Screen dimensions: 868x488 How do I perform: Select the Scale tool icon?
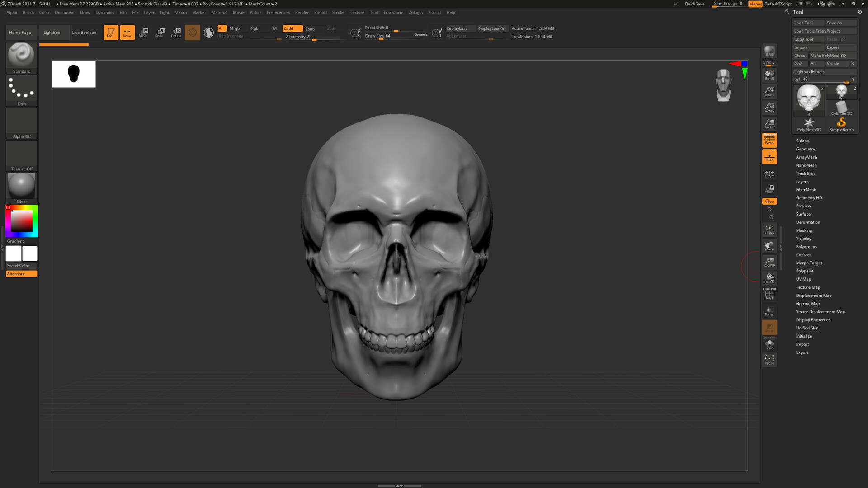(160, 32)
